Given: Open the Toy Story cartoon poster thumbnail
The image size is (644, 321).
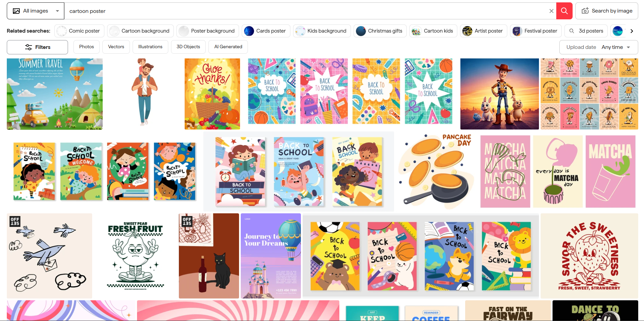Looking at the screenshot, I should (x=499, y=94).
